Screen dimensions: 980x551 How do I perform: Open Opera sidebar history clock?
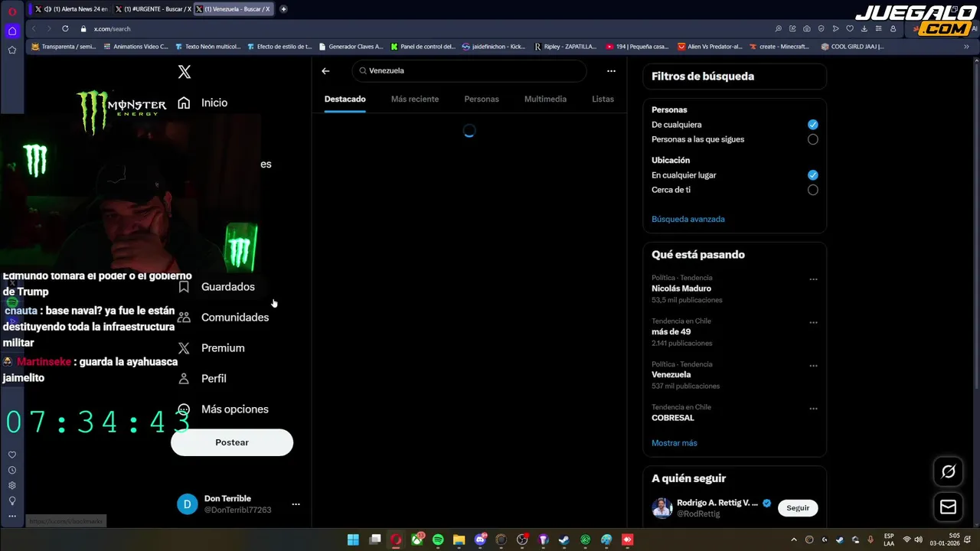click(12, 470)
